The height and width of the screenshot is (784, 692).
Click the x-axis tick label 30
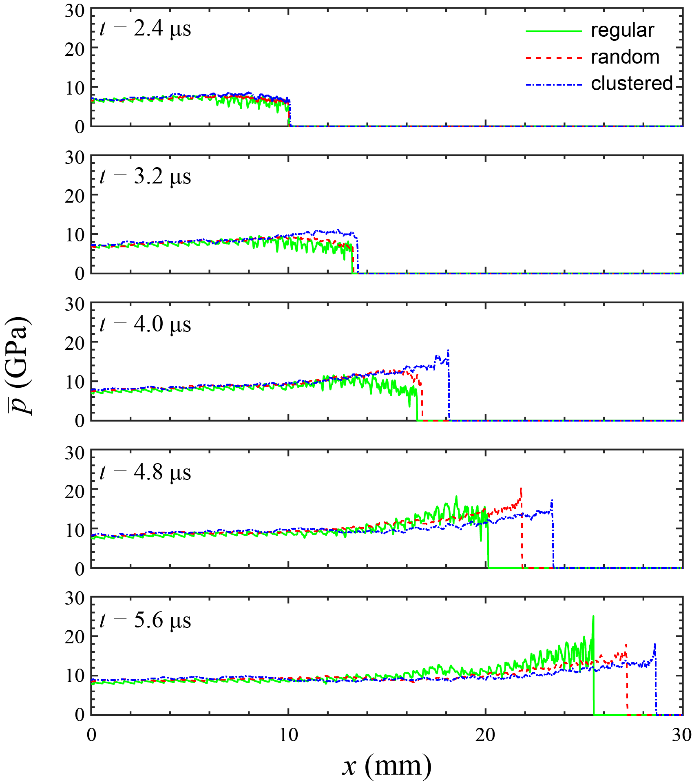(x=681, y=735)
